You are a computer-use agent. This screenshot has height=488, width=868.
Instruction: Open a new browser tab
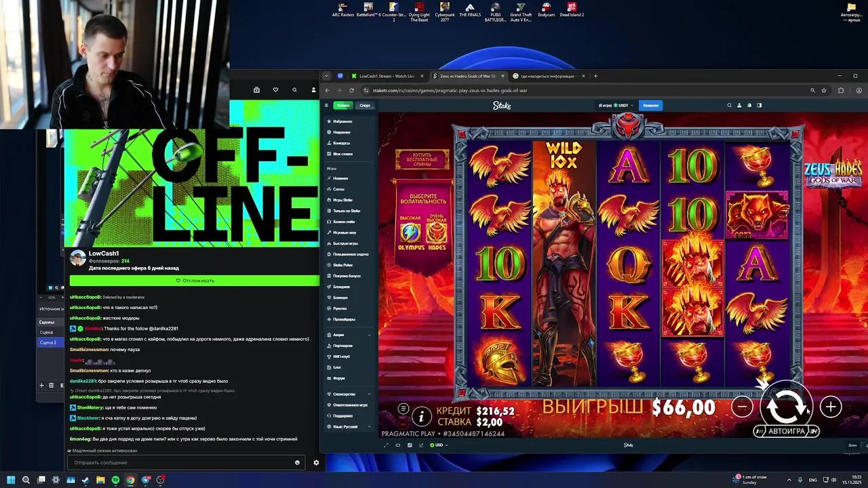tap(596, 76)
